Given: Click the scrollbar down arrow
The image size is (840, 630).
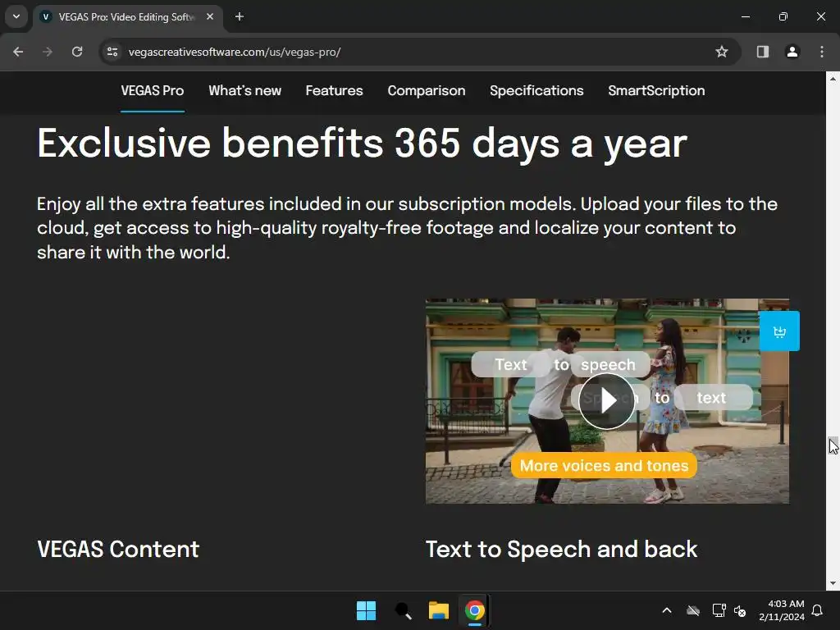Looking at the screenshot, I should click(833, 583).
